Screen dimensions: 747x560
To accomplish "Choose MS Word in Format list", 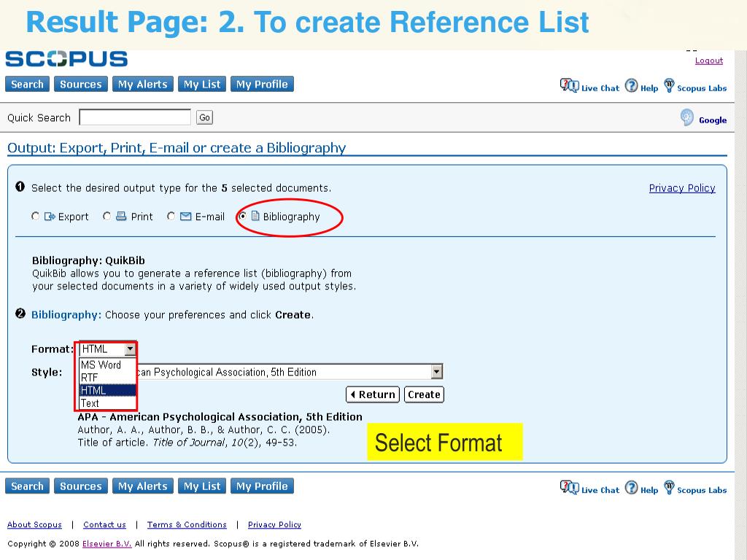I will [x=107, y=365].
